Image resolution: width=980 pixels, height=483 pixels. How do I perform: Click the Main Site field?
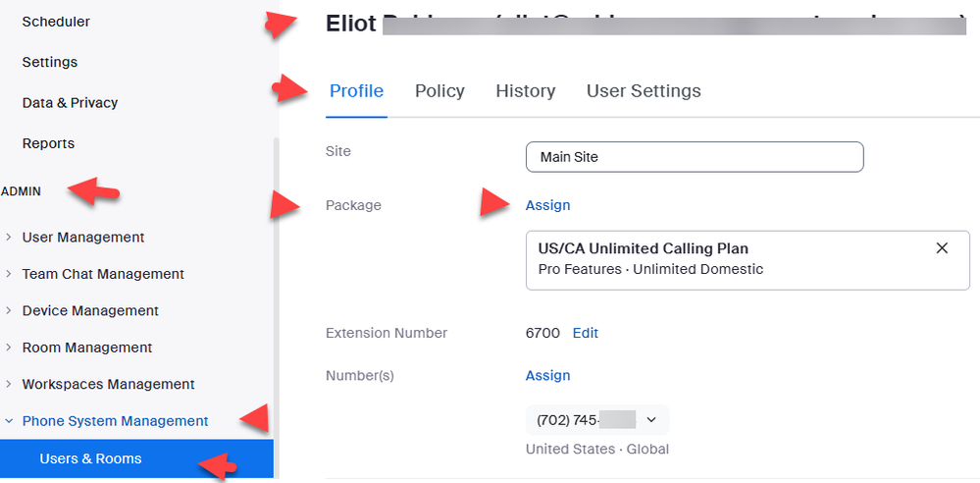pos(694,157)
